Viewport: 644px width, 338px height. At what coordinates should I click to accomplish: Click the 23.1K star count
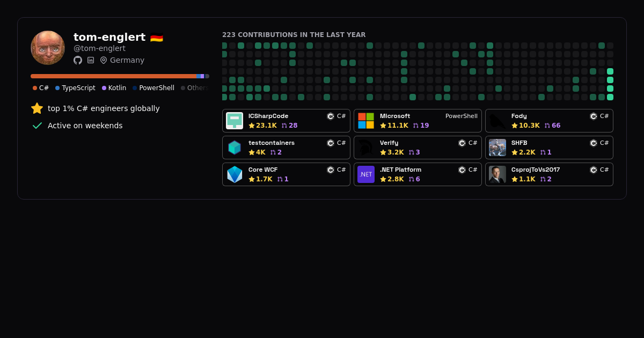pyautogui.click(x=266, y=126)
